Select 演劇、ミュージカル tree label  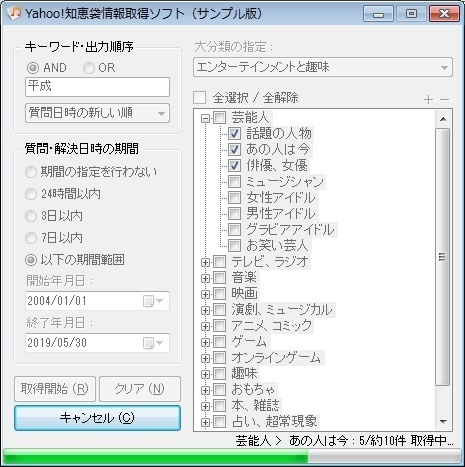(x=282, y=310)
